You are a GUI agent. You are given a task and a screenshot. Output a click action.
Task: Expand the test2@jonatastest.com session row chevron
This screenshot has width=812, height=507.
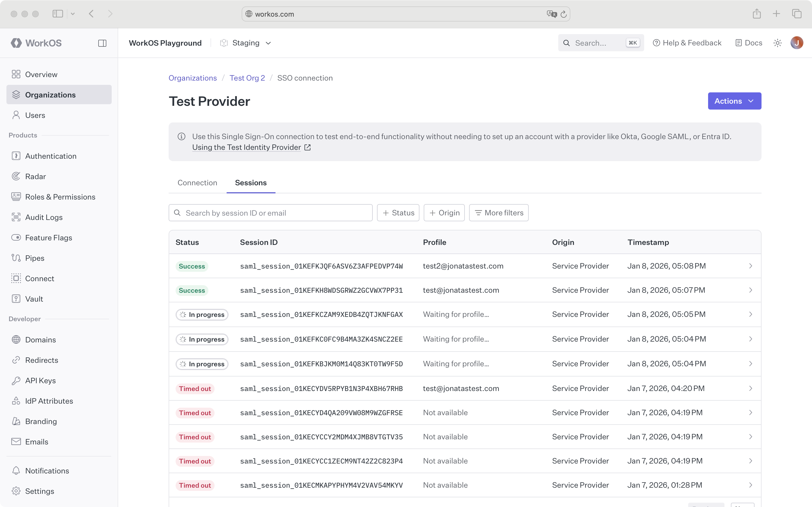coord(750,266)
